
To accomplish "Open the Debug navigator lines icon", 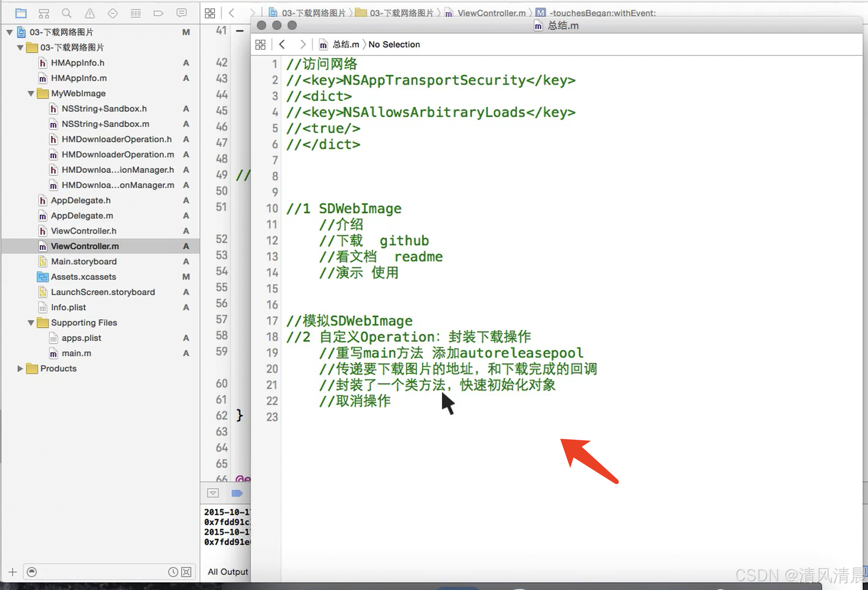I will 136,13.
